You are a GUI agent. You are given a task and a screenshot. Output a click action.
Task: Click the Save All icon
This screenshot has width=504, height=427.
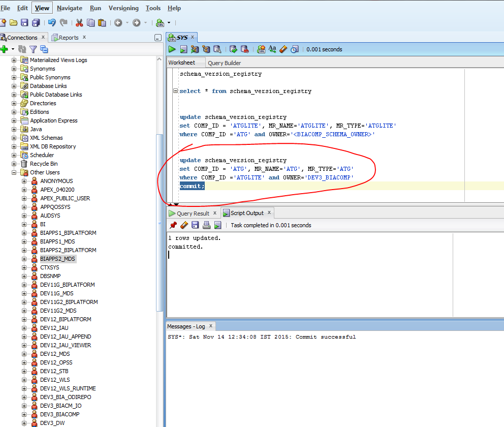tap(36, 22)
